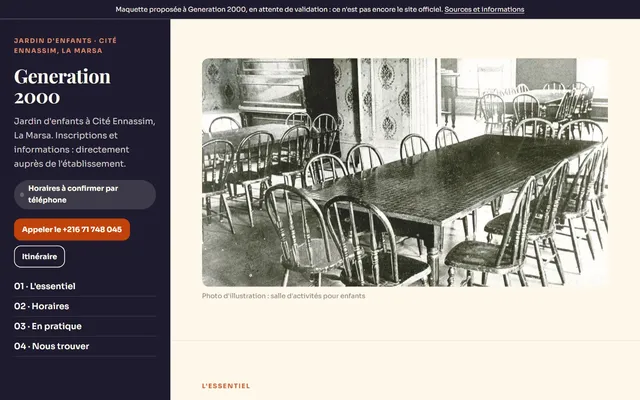Click the Maquette proposée banner text
Image resolution: width=640 pixels, height=400 pixels.
(x=279, y=9)
